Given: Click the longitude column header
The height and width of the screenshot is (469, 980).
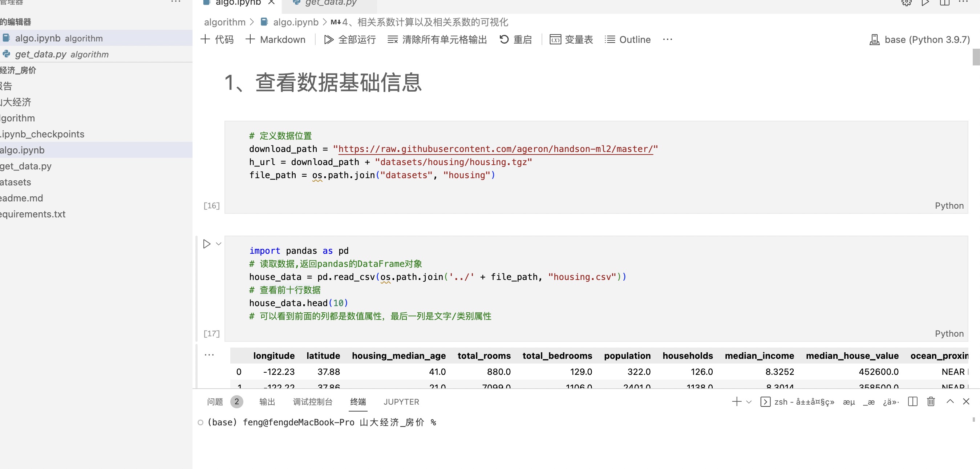Looking at the screenshot, I should (274, 356).
